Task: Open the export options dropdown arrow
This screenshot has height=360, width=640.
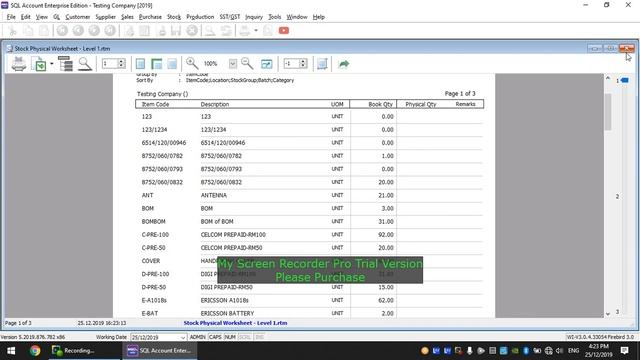Action: (x=52, y=64)
